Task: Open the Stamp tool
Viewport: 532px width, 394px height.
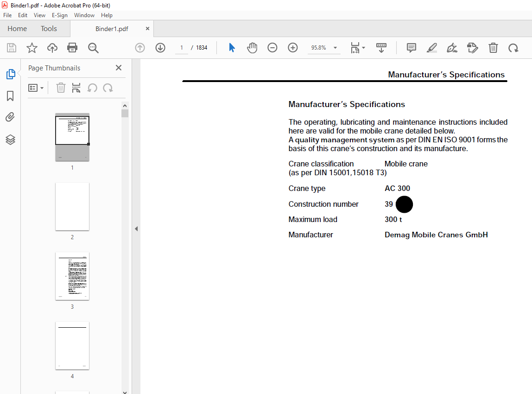Action: tap(472, 48)
